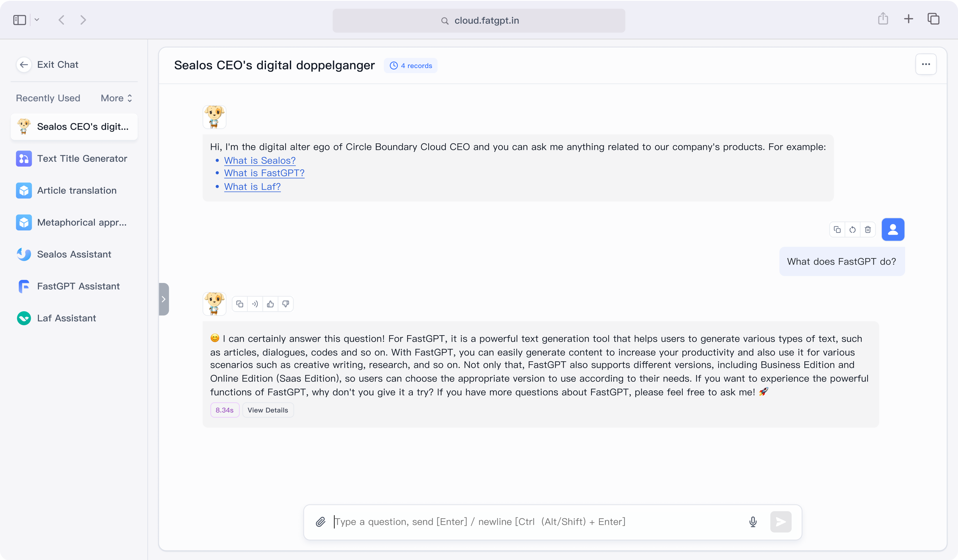Screen dimensions: 958x560
Task: Open Laf Assistant app
Action: point(74,318)
